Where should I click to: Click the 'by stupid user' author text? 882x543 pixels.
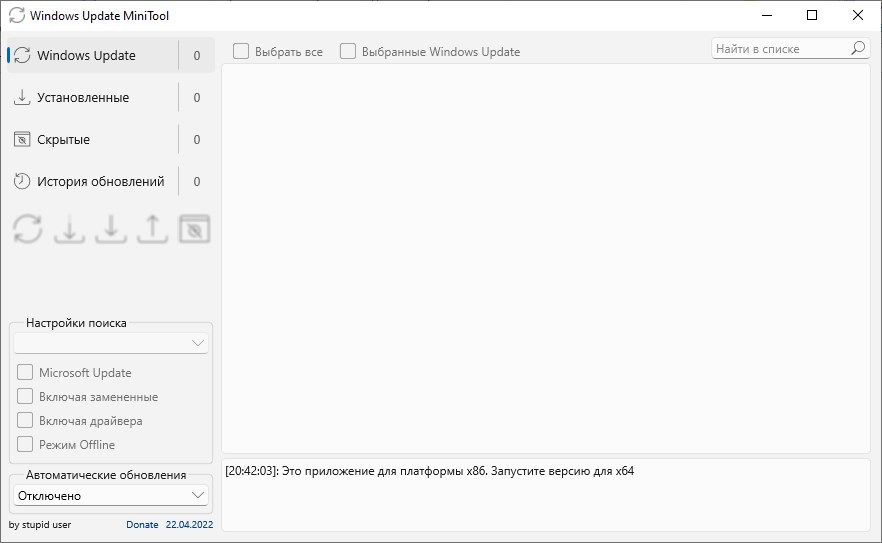tap(40, 524)
